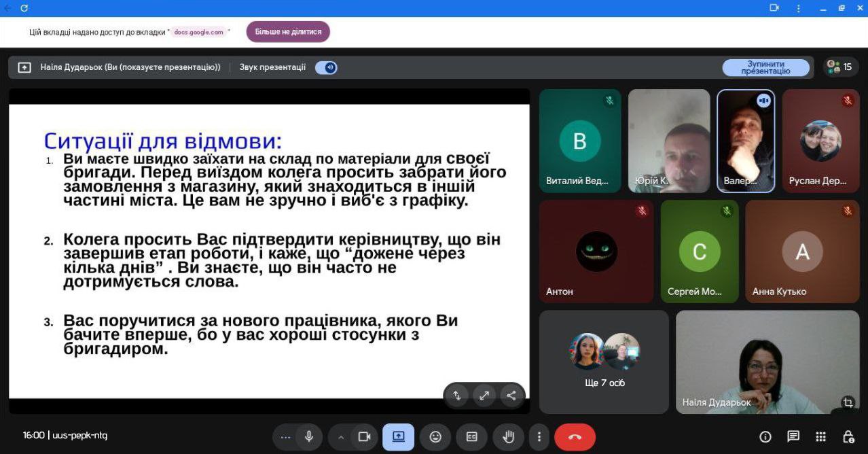The image size is (868, 454).
Task: Open host controls lock icon
Action: 848,437
